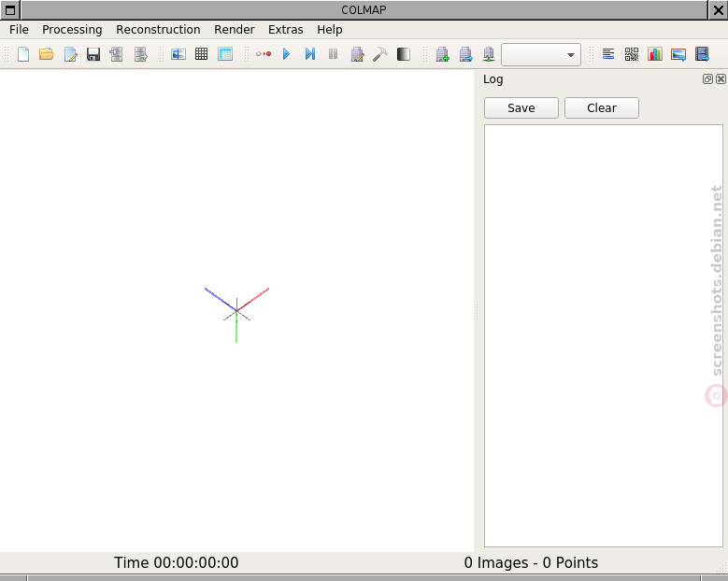Launch automatic reconstruction red dots icon
Screen dimensions: 728x581
coord(264,54)
